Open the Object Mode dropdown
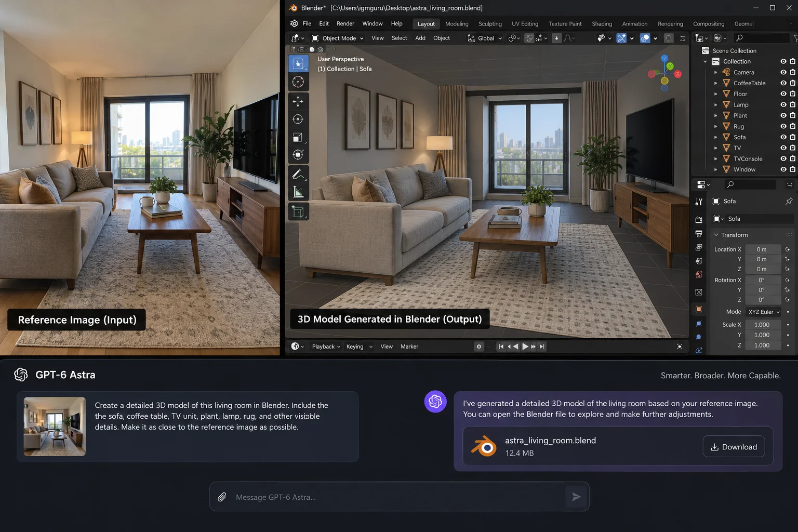The width and height of the screenshot is (798, 532). coord(338,38)
